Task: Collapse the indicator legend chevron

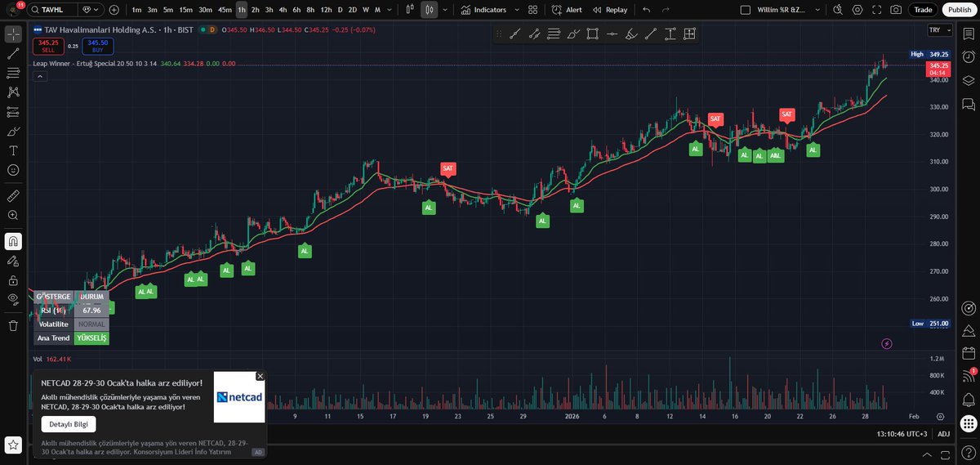Action: pos(40,76)
